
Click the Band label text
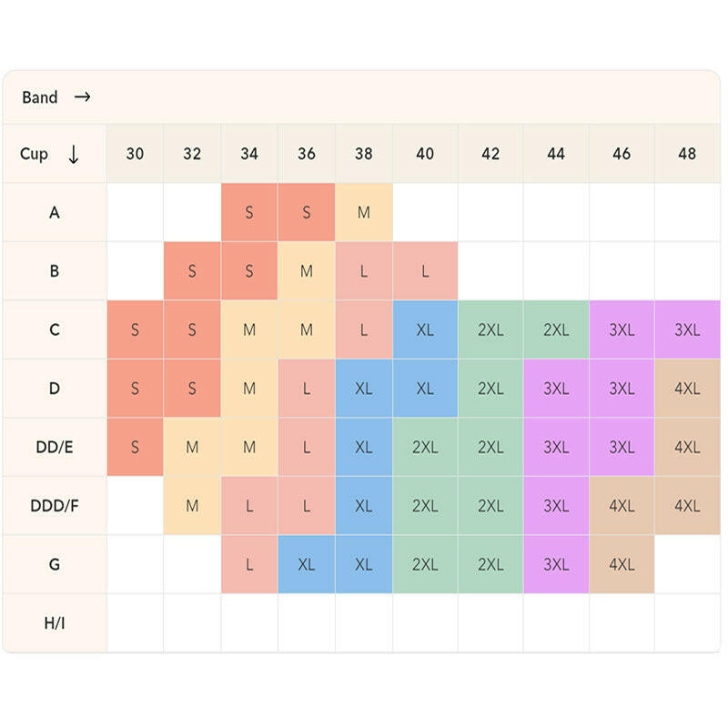point(40,97)
